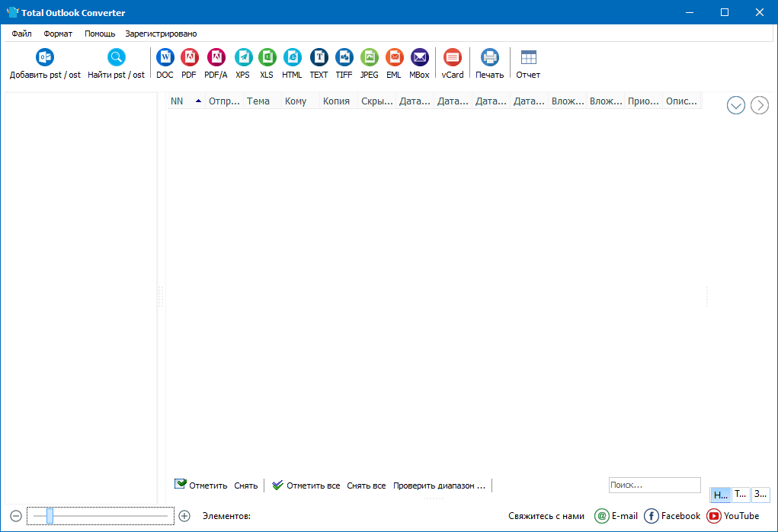Screen dimensions: 778x532
Task: Open the MBox converter icon
Action: [x=419, y=56]
